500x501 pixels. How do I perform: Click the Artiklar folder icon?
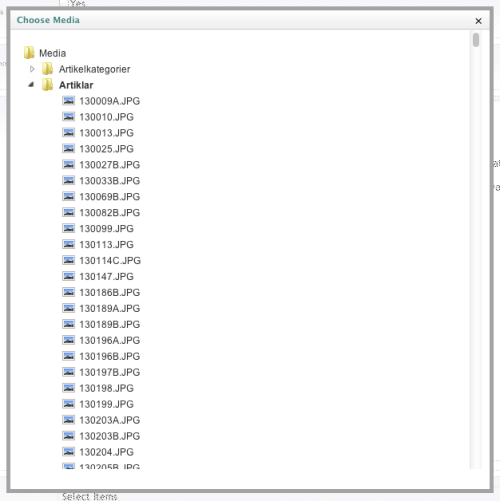coord(47,85)
